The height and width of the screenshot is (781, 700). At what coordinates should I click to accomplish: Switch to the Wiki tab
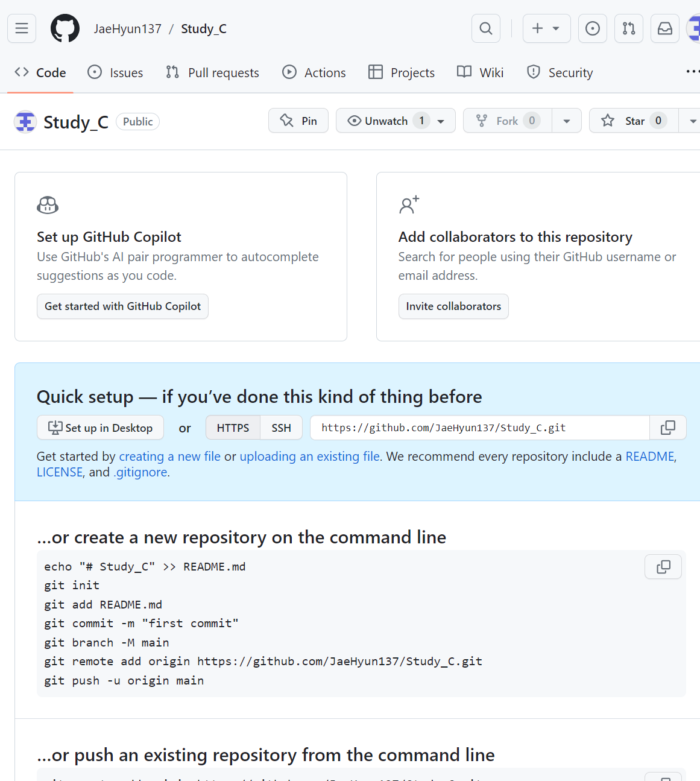(481, 72)
